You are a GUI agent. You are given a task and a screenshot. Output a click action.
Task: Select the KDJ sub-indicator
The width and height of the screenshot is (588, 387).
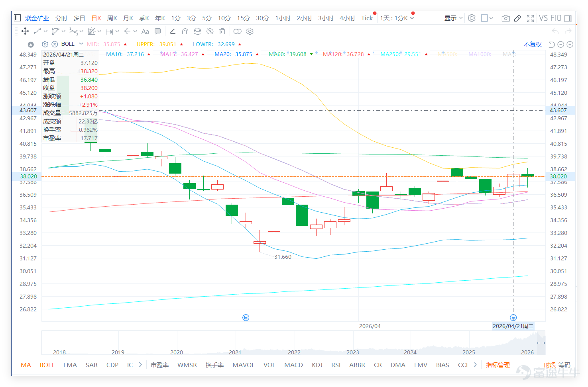tap(317, 365)
